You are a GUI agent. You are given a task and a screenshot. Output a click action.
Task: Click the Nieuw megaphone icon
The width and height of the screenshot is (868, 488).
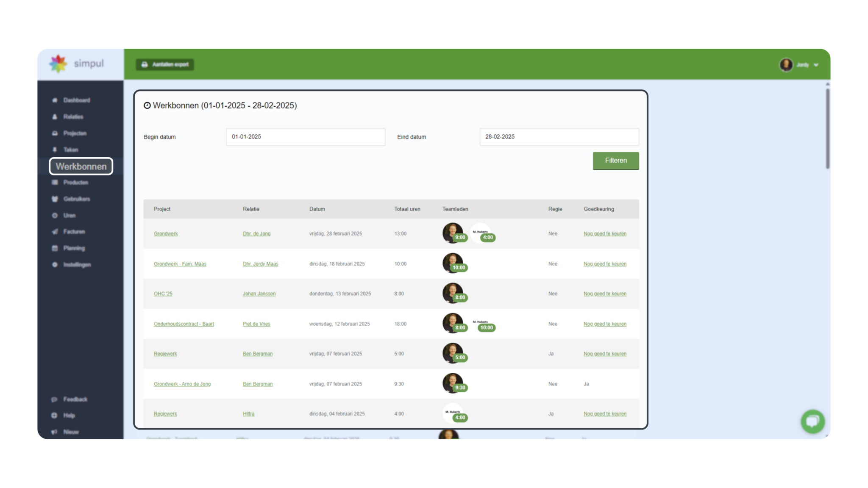54,432
